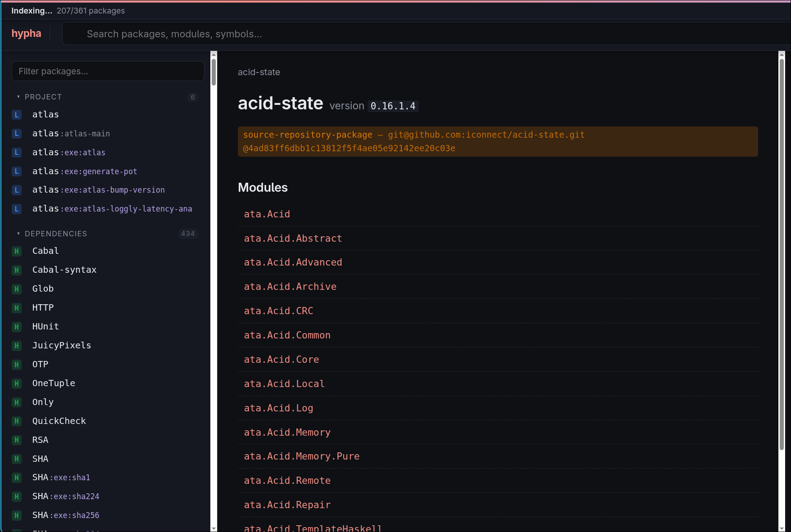Open the ata.Acid.Memory.Pure module
791x532 pixels.
click(301, 456)
